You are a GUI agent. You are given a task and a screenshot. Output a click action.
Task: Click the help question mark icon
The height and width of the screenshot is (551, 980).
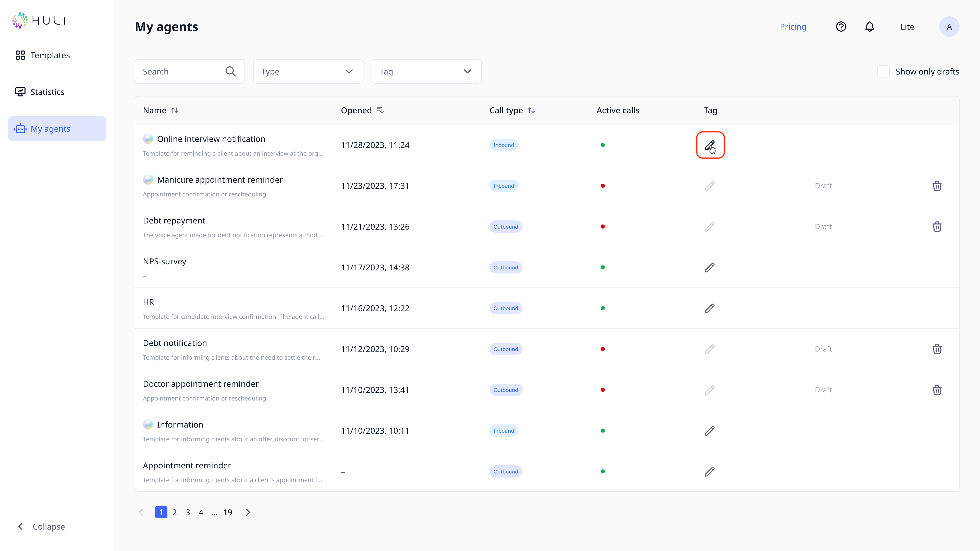click(841, 27)
